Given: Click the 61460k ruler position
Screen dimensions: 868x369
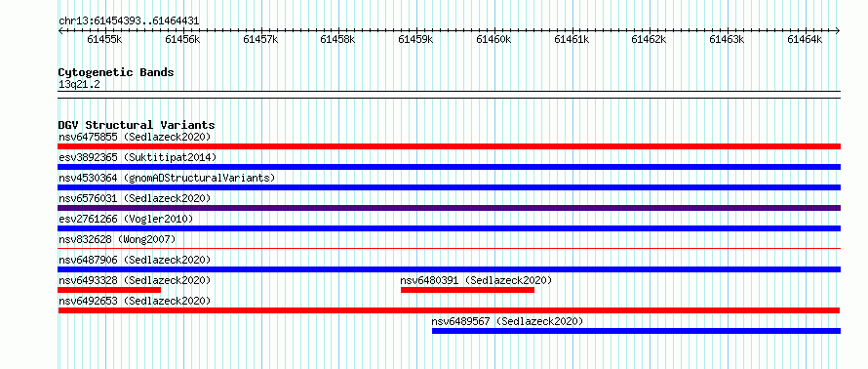Looking at the screenshot, I should pos(493,39).
